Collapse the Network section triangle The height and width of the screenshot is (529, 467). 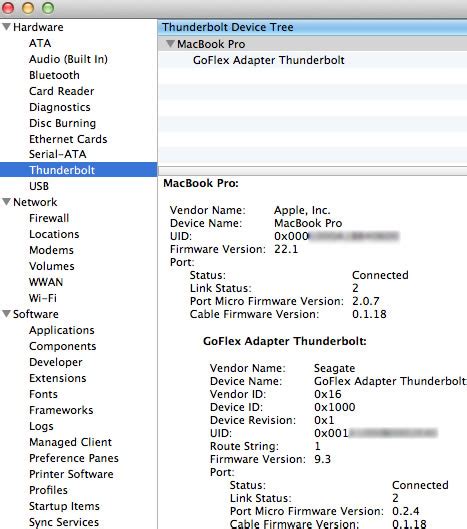pyautogui.click(x=6, y=202)
